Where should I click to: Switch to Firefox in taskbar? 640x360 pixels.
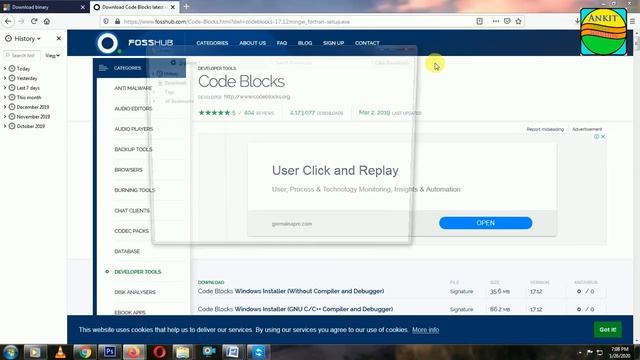point(134,352)
